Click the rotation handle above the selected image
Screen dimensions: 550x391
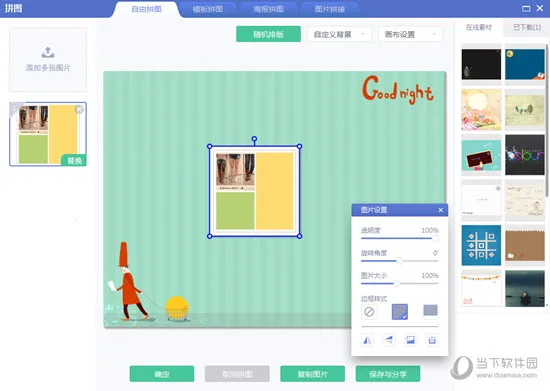coord(254,139)
